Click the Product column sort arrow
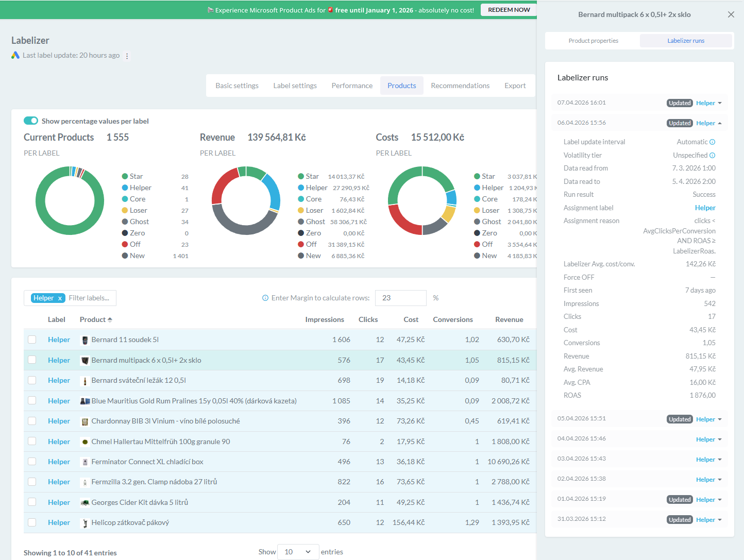The width and height of the screenshot is (744, 560). pos(110,320)
